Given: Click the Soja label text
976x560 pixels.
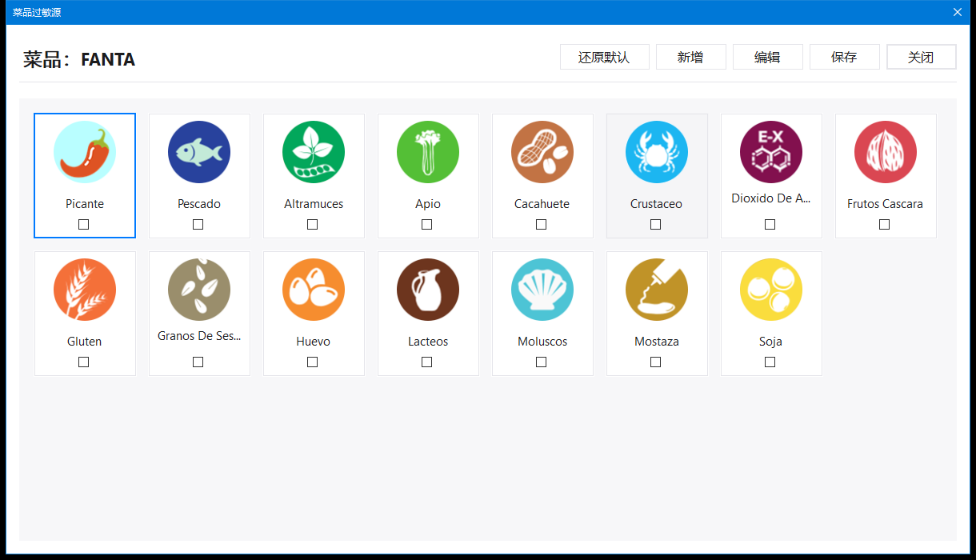Looking at the screenshot, I should pyautogui.click(x=771, y=342).
